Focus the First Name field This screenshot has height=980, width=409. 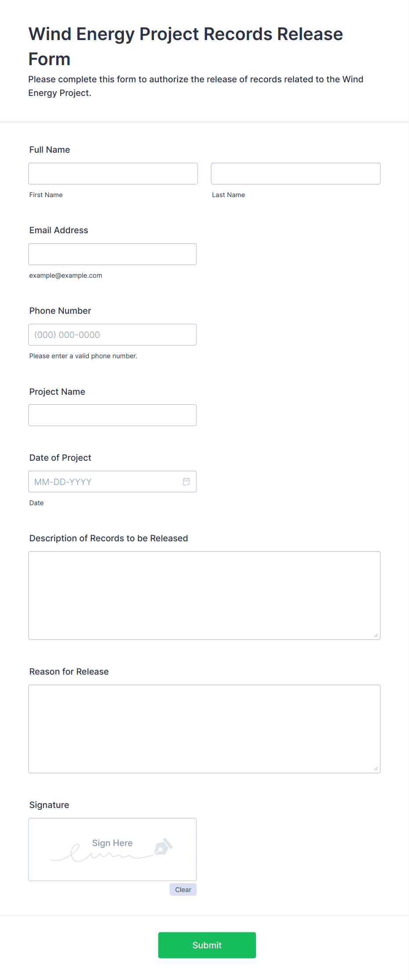(113, 173)
